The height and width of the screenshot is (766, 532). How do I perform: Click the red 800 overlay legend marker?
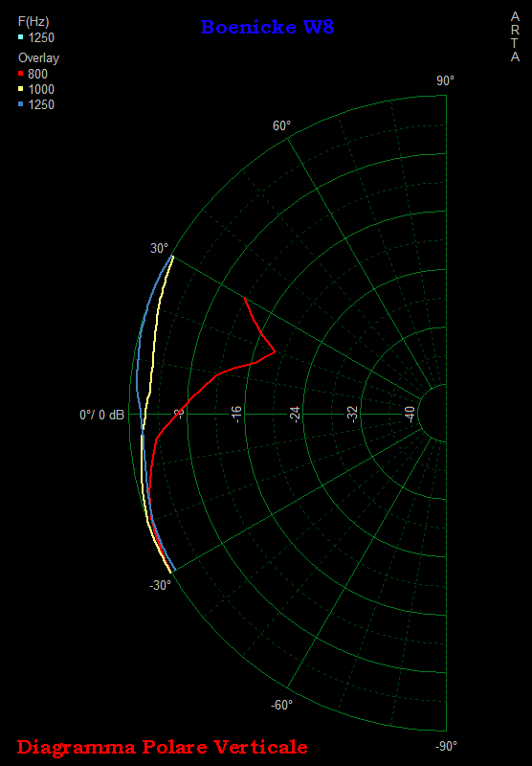(20, 74)
